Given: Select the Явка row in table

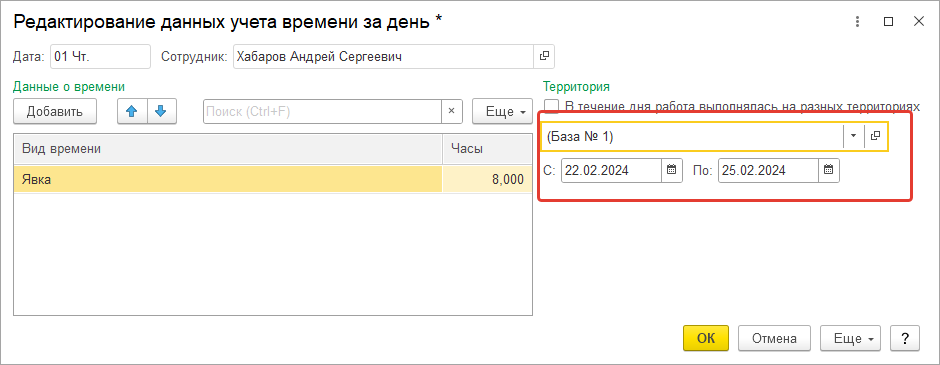Looking at the screenshot, I should pyautogui.click(x=273, y=179).
